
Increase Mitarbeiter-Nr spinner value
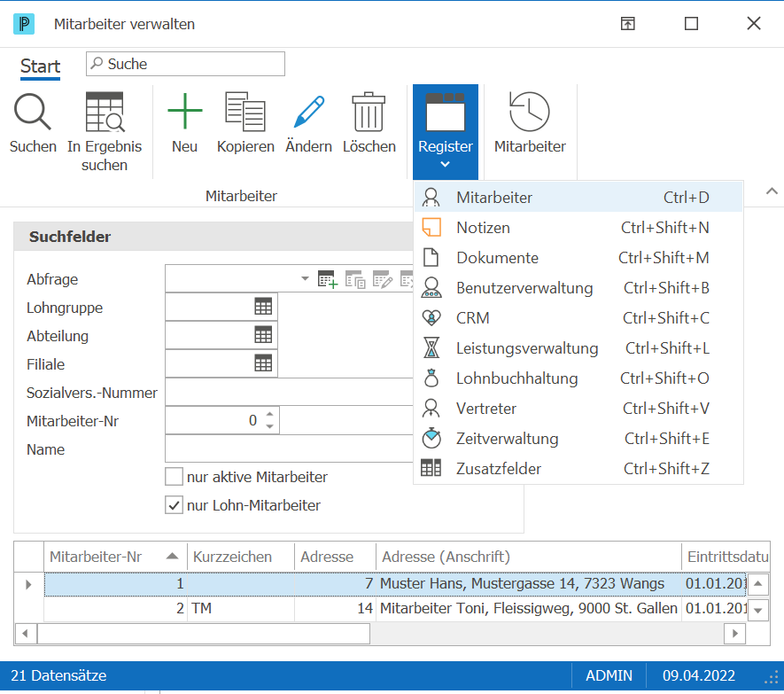click(x=269, y=414)
